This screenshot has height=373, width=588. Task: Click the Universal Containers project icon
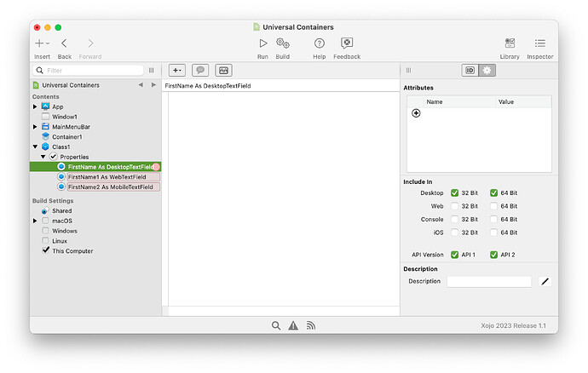[x=36, y=85]
